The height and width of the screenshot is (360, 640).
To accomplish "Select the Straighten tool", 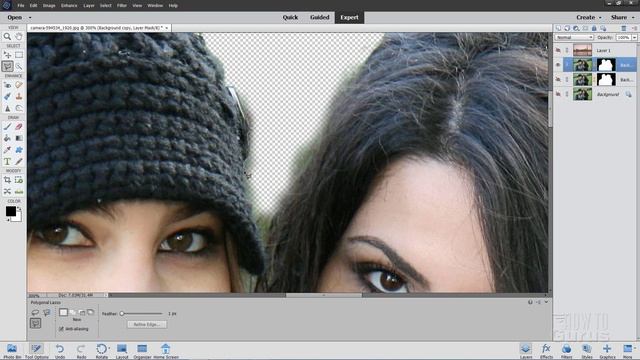I will [x=19, y=191].
